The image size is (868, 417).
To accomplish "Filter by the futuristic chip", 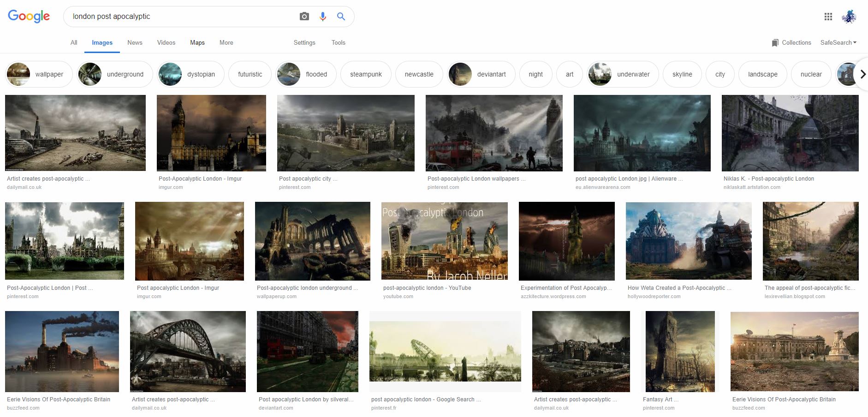I will click(x=250, y=74).
